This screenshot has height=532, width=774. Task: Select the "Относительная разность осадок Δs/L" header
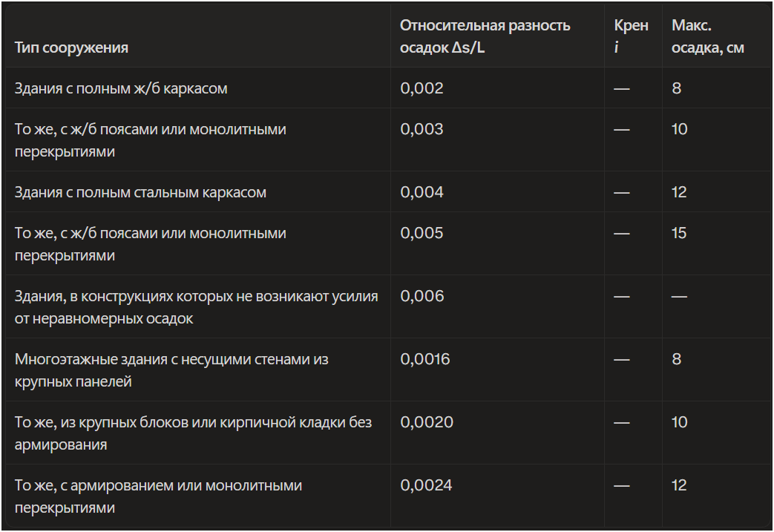tap(485, 36)
